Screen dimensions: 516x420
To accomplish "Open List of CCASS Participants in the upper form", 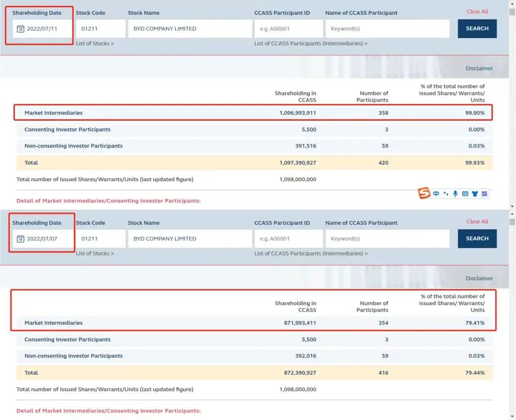I will click(311, 43).
